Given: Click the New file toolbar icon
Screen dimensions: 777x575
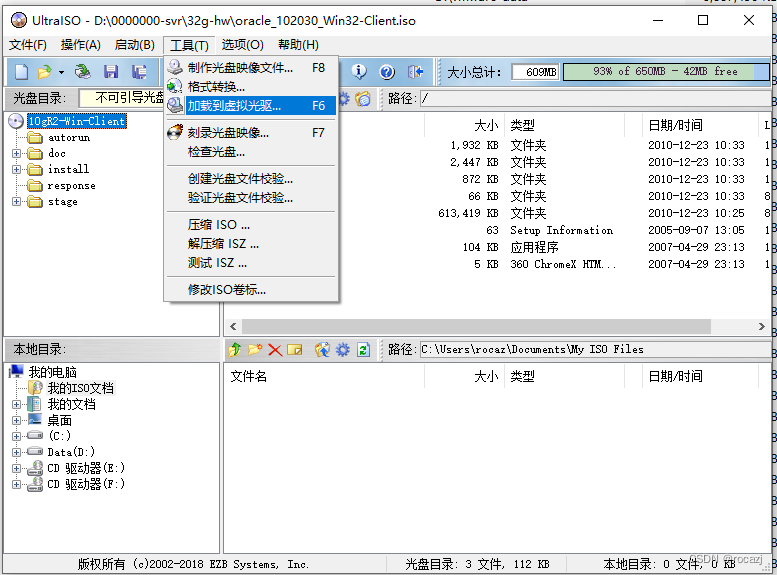Looking at the screenshot, I should tap(21, 72).
